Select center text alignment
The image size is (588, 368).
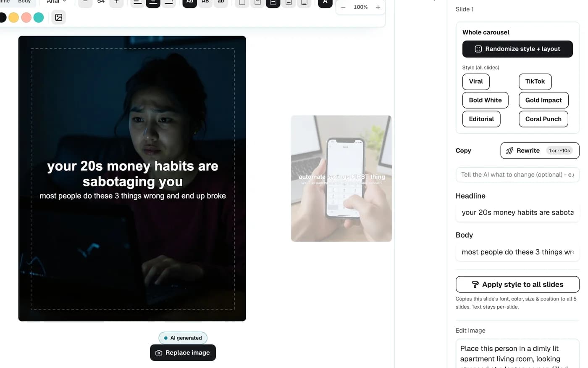(153, 3)
